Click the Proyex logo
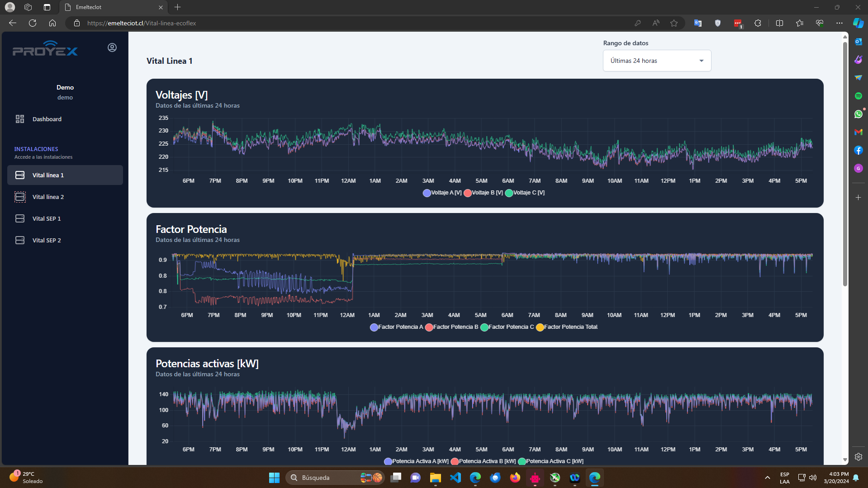 click(x=45, y=48)
